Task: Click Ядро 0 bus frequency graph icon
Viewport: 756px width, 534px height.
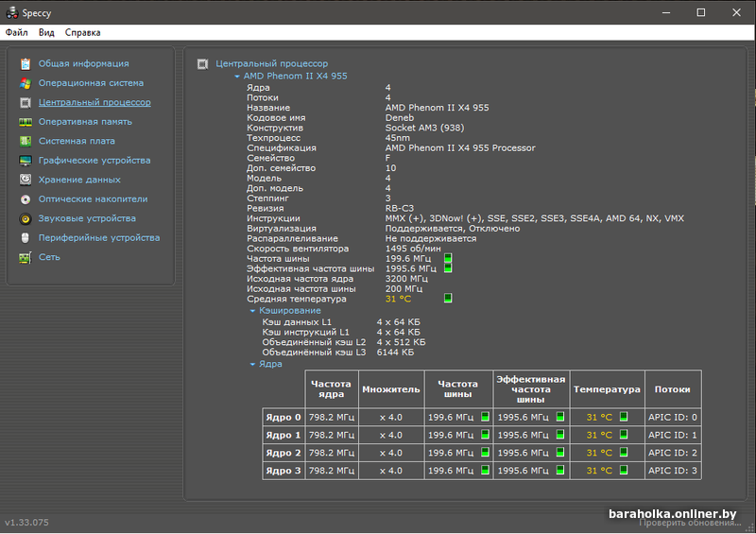Action: [x=485, y=417]
